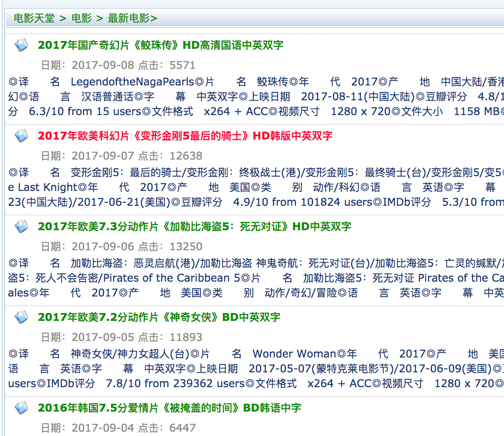Viewport: 504px width, 436px height.
Task: Click the icon next to 变形金刚5 entry
Action: coord(21,136)
